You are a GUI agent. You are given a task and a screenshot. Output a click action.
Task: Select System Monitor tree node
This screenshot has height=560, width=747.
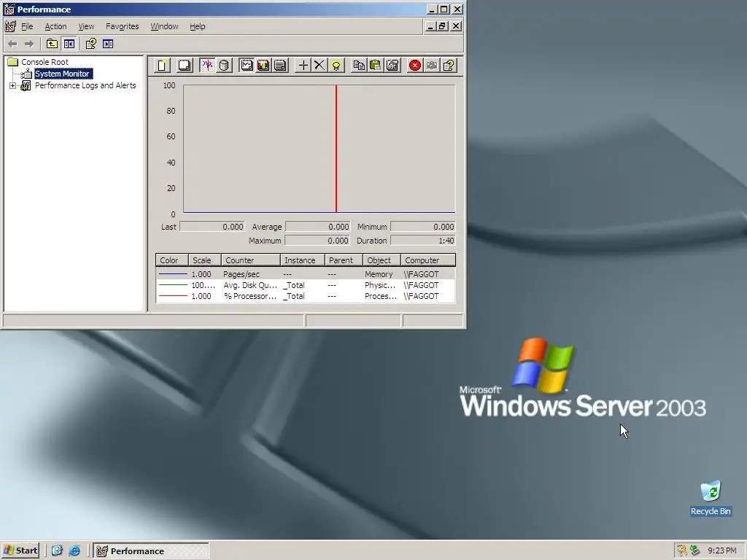click(x=63, y=74)
